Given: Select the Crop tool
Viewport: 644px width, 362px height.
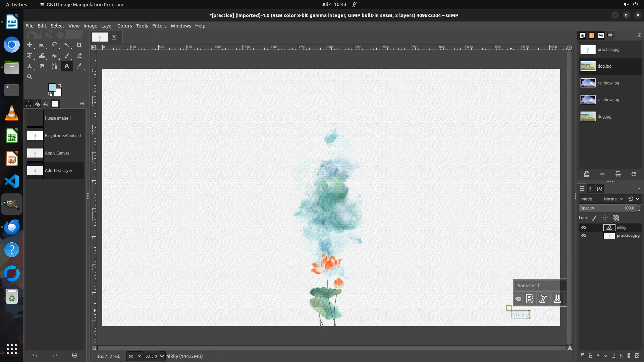Looking at the screenshot, I should click(79, 45).
